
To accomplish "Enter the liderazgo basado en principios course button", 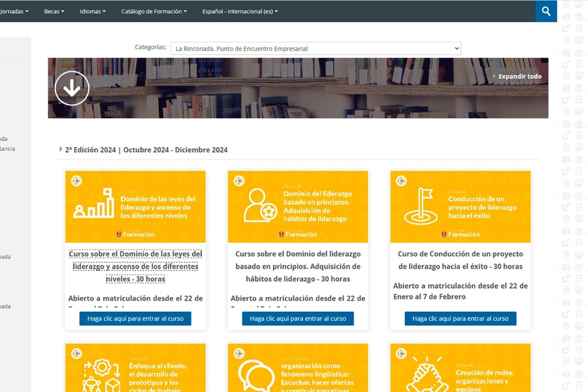I will (298, 318).
